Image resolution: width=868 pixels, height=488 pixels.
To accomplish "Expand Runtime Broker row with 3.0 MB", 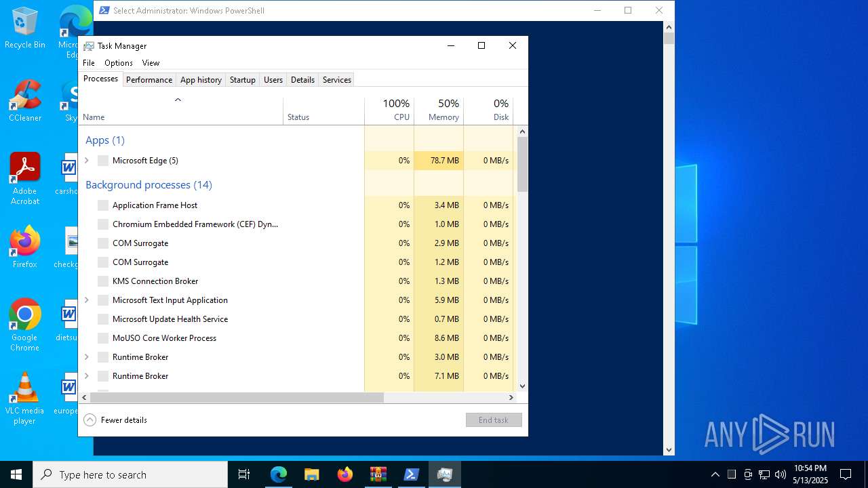I will (x=87, y=357).
